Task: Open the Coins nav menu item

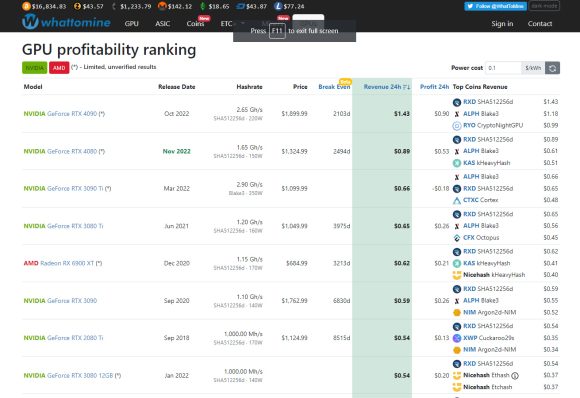Action: click(x=195, y=24)
